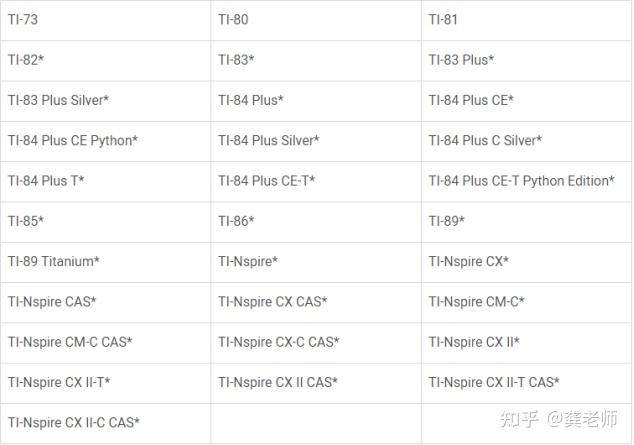
Task: Click the TI-73 table cell
Action: coord(106,20)
